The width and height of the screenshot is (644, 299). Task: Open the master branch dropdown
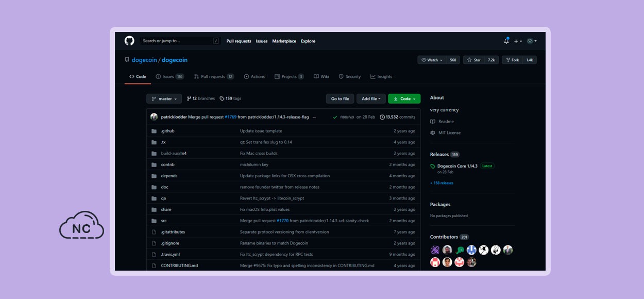(x=164, y=99)
